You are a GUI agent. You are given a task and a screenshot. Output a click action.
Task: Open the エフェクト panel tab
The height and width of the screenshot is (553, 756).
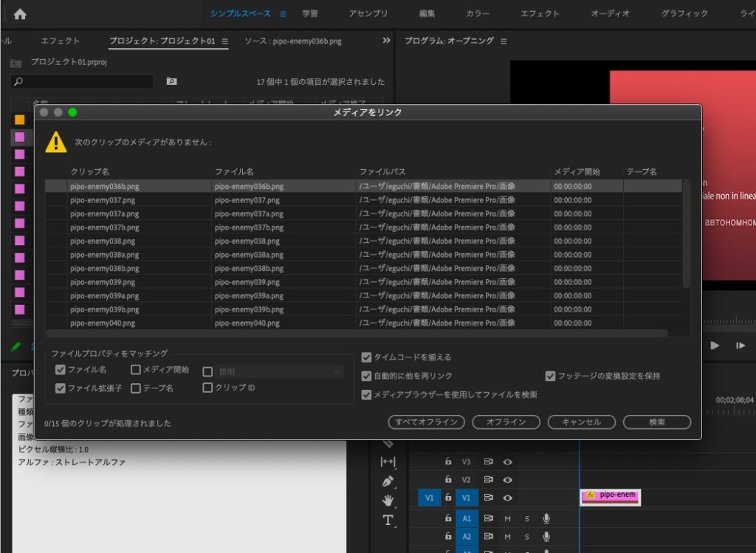click(61, 41)
